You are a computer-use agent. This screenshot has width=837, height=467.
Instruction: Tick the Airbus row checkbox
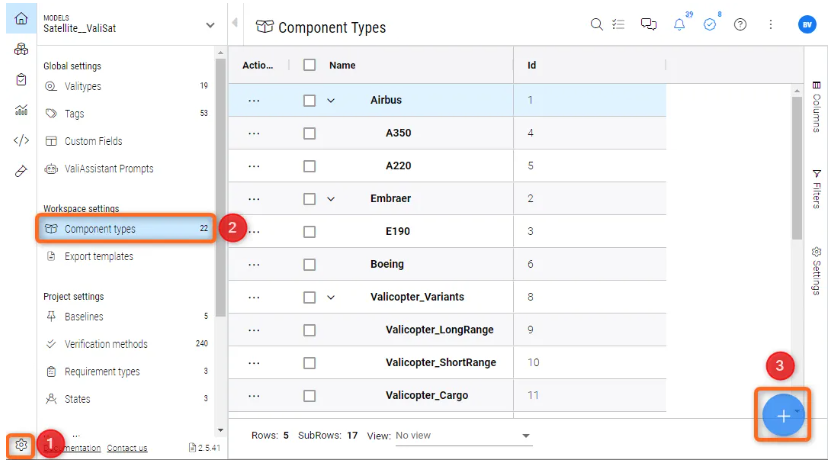tap(309, 100)
